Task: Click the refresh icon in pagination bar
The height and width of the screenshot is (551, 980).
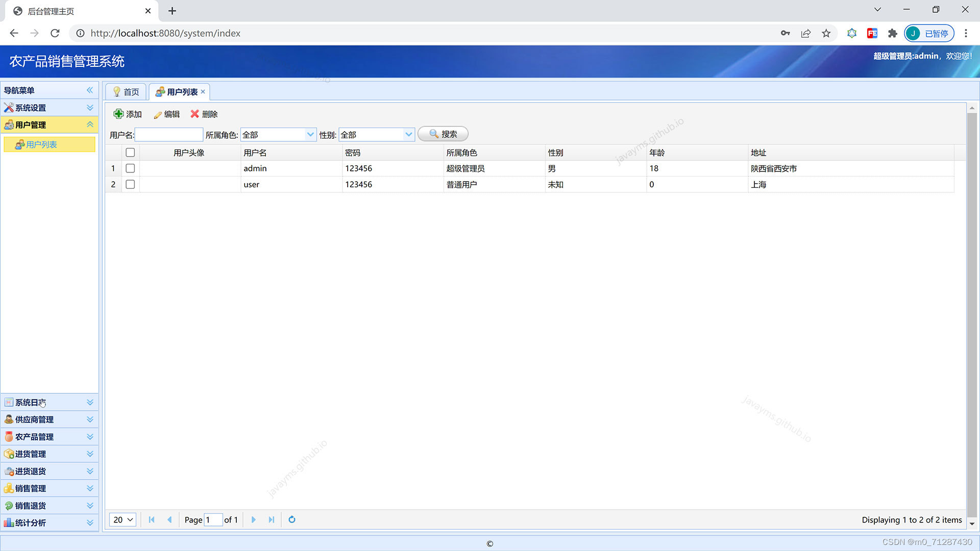Action: coord(292,519)
